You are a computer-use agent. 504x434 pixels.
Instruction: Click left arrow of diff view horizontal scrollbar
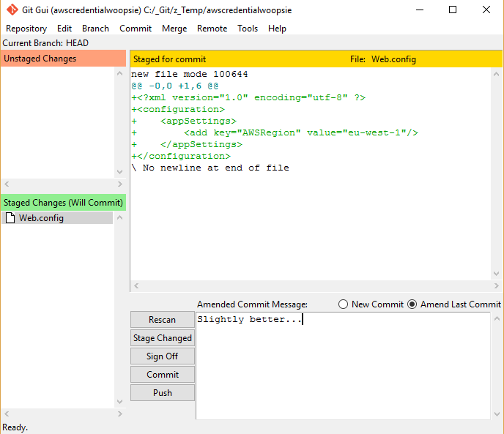click(136, 285)
